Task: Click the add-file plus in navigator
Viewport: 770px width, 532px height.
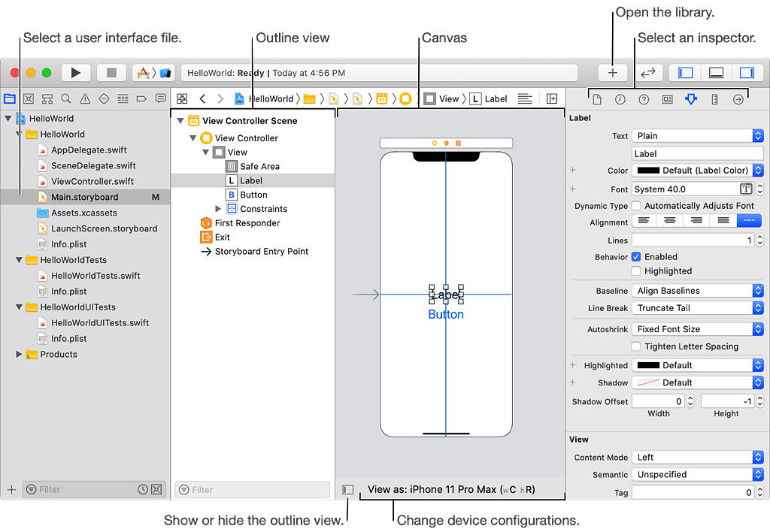Action: 11,489
